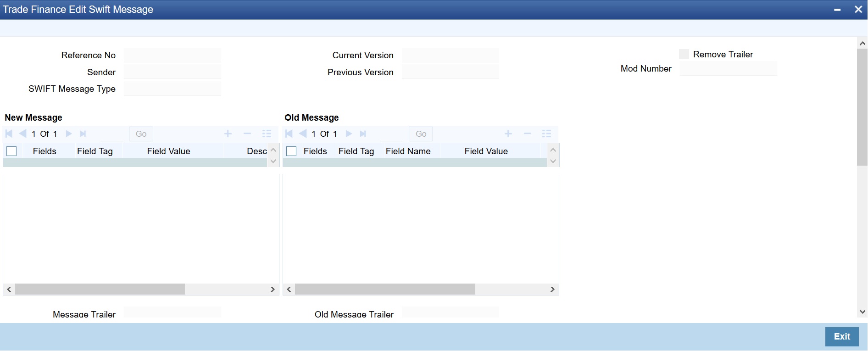Add a row to New Message grid
Image resolution: width=868 pixels, height=351 pixels.
coord(228,134)
